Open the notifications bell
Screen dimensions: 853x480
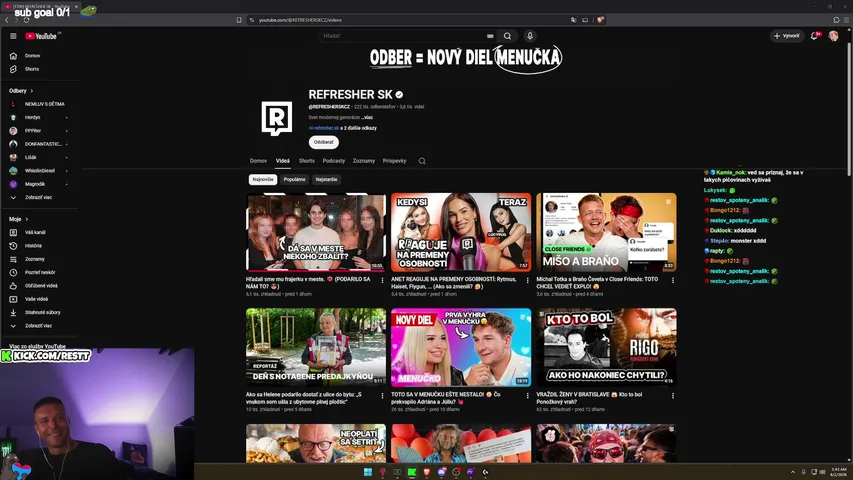(814, 36)
